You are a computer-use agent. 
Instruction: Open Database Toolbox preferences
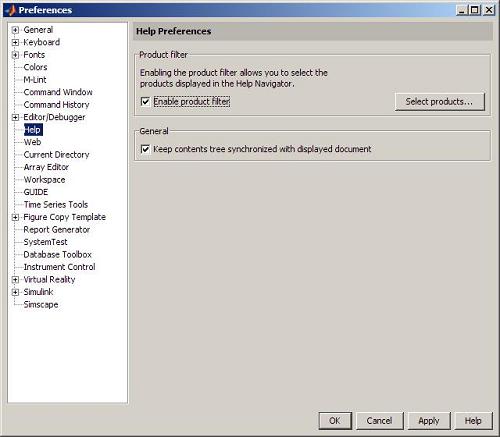57,255
